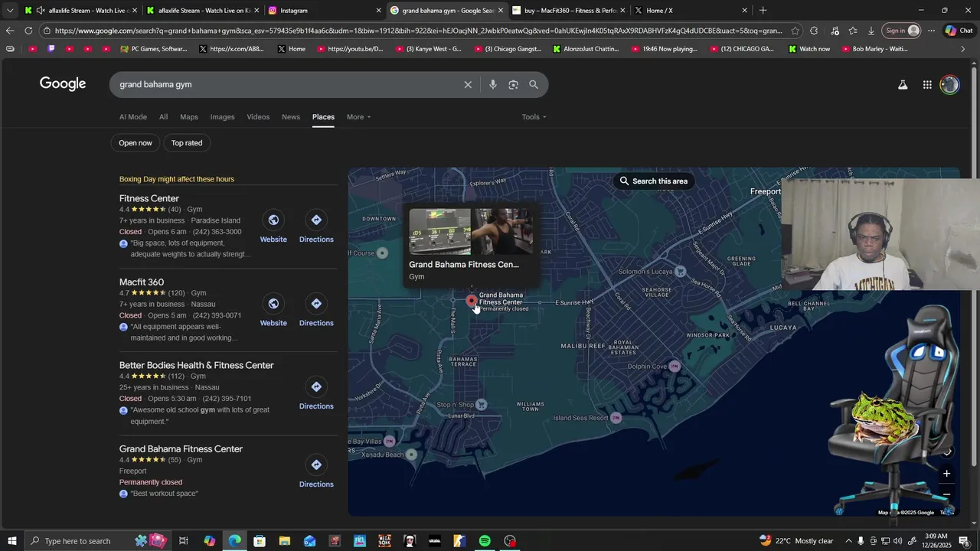Screen dimensions: 980x551
Task: Switch to the All results tab
Action: tap(163, 117)
